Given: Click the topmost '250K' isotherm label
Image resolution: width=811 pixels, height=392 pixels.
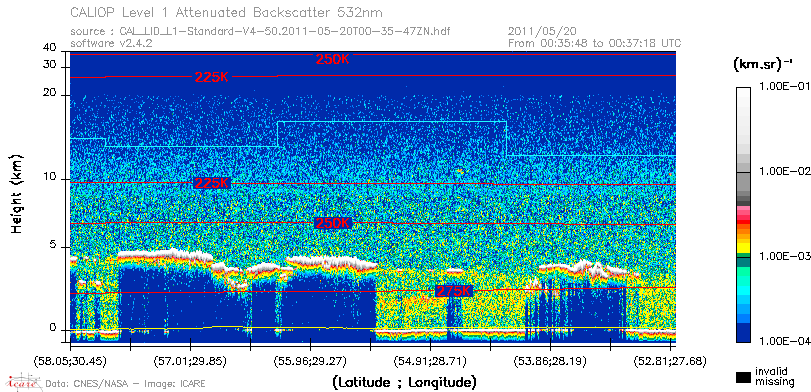Looking at the screenshot, I should click(x=333, y=59).
